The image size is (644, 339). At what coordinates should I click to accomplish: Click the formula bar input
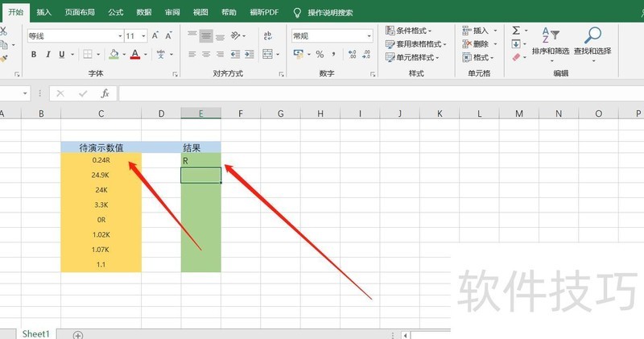click(381, 93)
